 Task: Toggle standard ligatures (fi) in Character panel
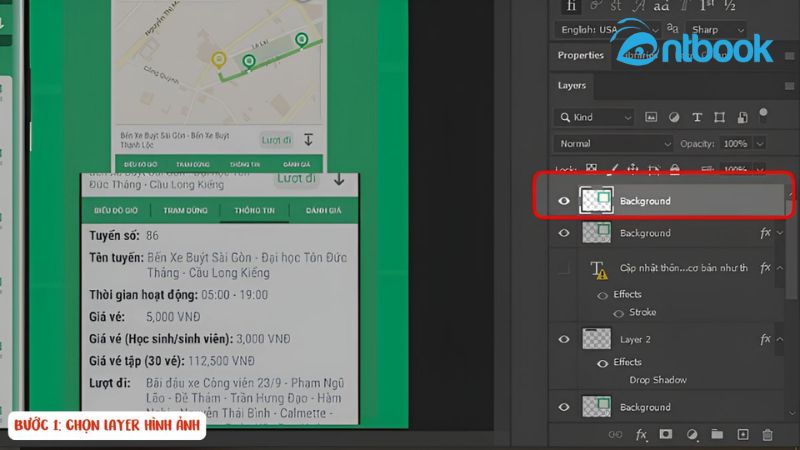[x=571, y=5]
